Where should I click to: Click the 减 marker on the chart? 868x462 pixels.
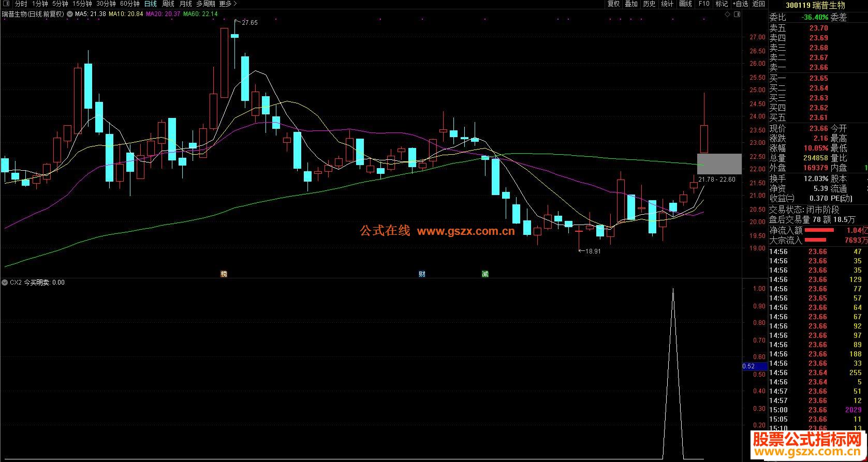pyautogui.click(x=485, y=274)
